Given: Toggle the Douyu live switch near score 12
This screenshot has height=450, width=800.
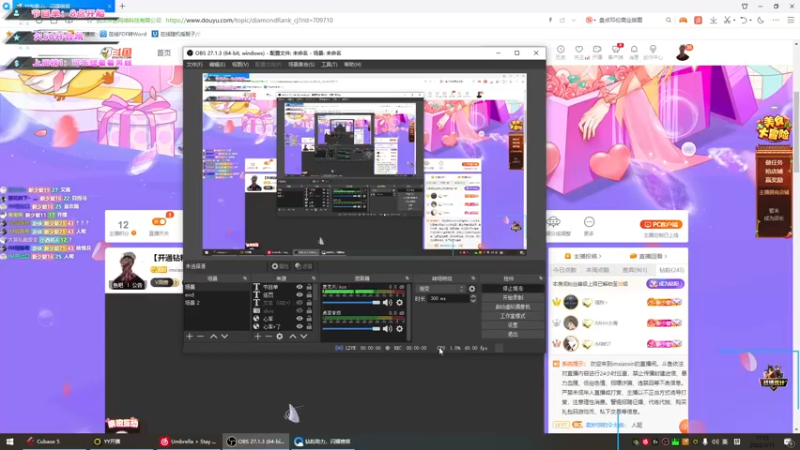Looking at the screenshot, I should [159, 222].
